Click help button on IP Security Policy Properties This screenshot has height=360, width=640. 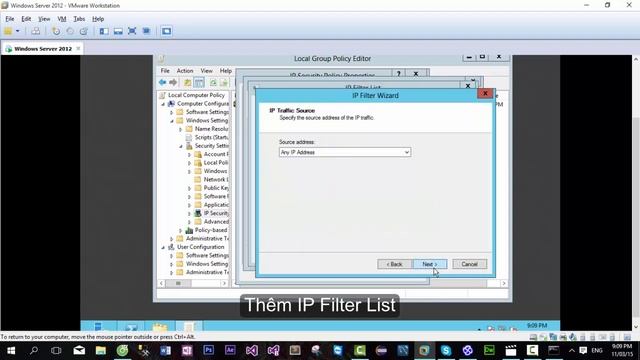click(398, 73)
